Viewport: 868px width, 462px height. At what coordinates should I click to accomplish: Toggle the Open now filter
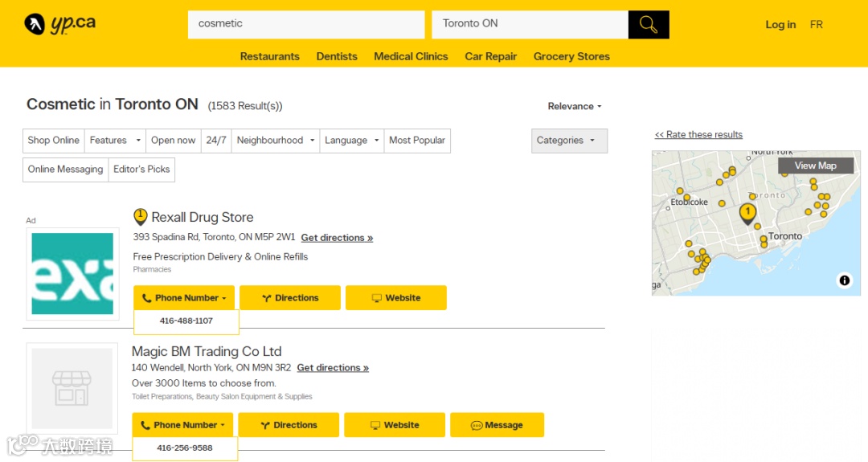[174, 141]
